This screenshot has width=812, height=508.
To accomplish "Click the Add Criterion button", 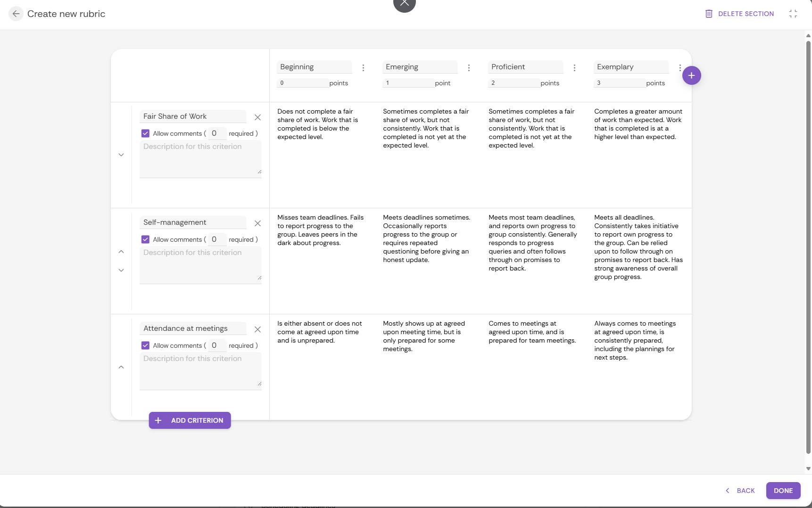I will tap(190, 420).
